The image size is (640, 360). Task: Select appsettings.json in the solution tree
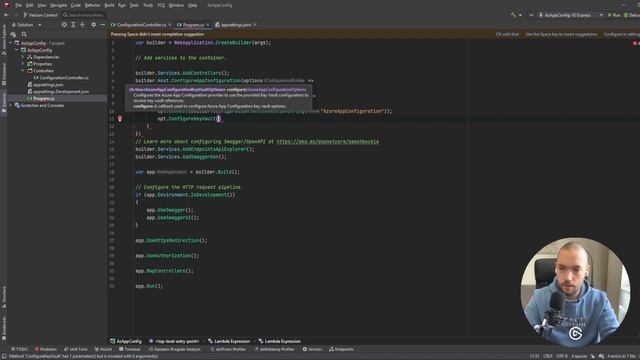coord(45,84)
